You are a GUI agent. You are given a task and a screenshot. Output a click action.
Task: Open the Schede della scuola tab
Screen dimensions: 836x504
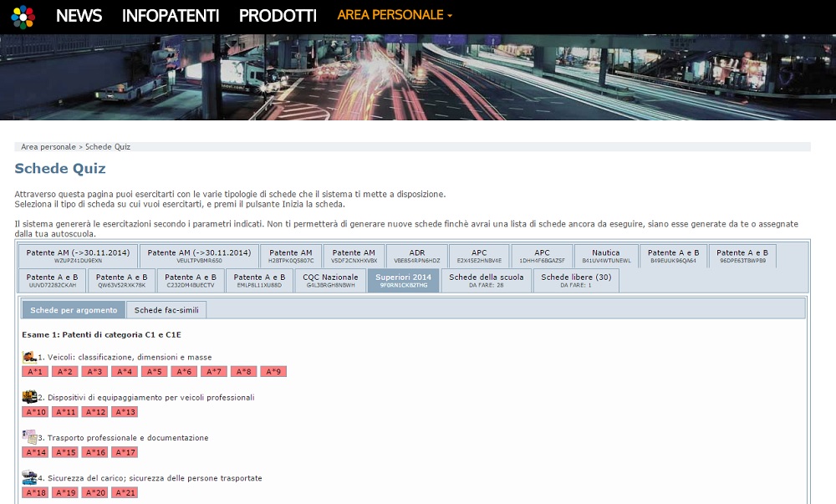487,280
